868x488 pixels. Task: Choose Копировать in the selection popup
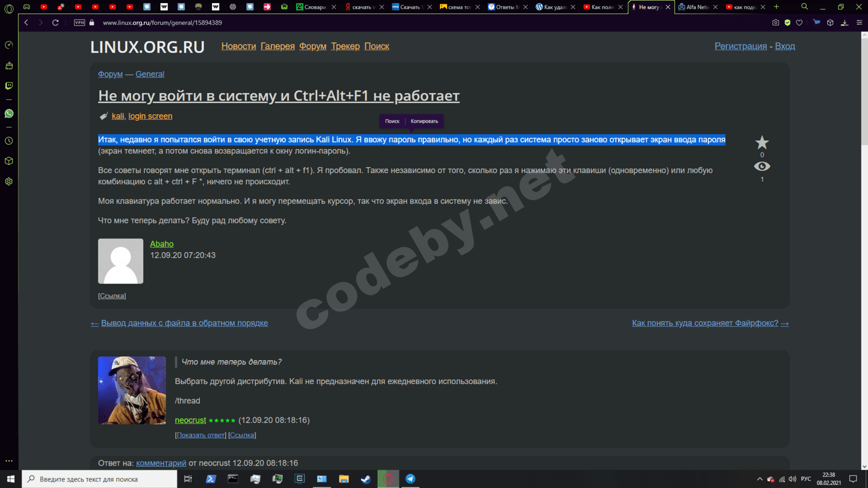[424, 121]
